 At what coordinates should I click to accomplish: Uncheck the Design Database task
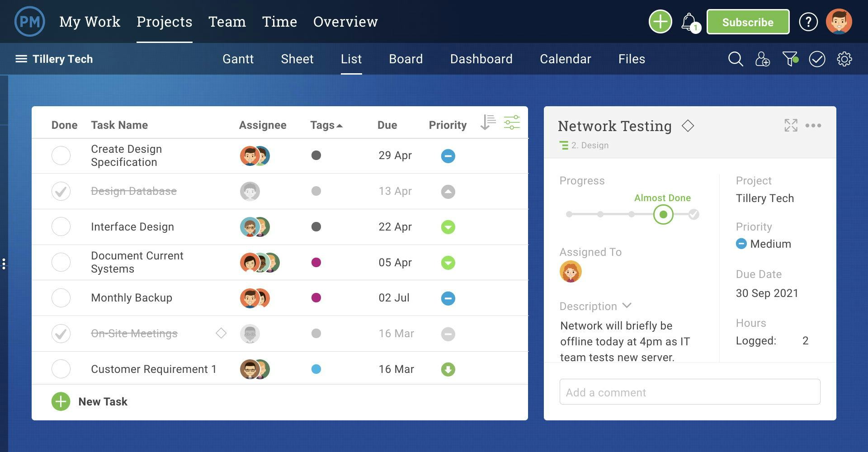click(61, 191)
